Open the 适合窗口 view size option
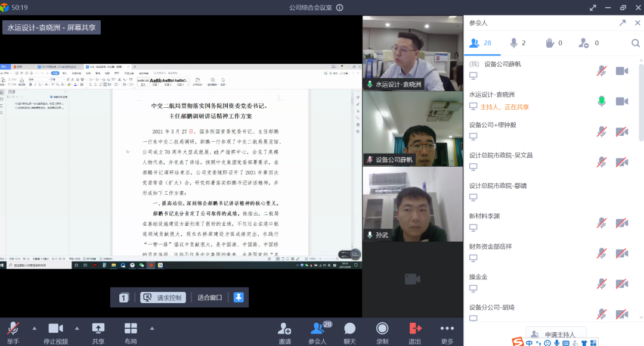 pos(210,298)
